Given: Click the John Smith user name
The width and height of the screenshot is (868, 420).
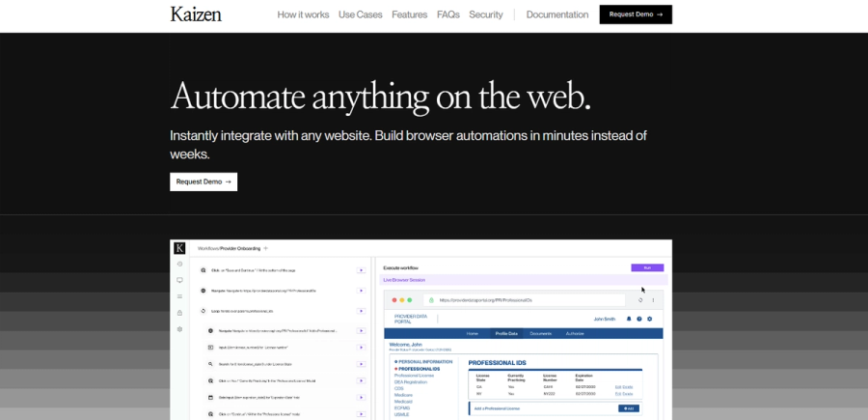Looking at the screenshot, I should (x=605, y=320).
